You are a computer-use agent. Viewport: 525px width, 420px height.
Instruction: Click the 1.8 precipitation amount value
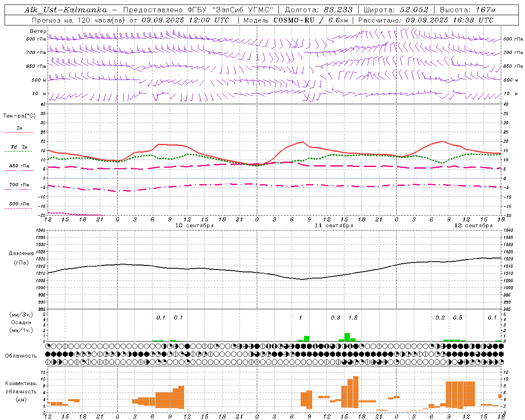coord(353,317)
